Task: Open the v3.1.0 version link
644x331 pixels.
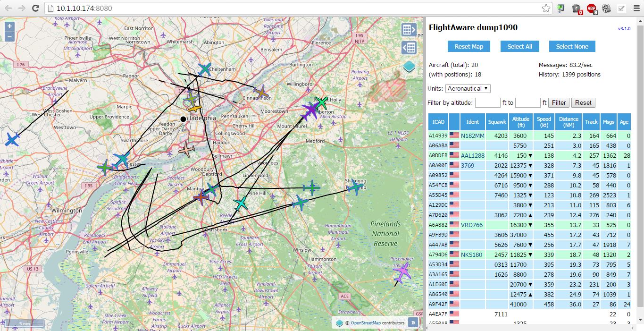Action: click(624, 28)
